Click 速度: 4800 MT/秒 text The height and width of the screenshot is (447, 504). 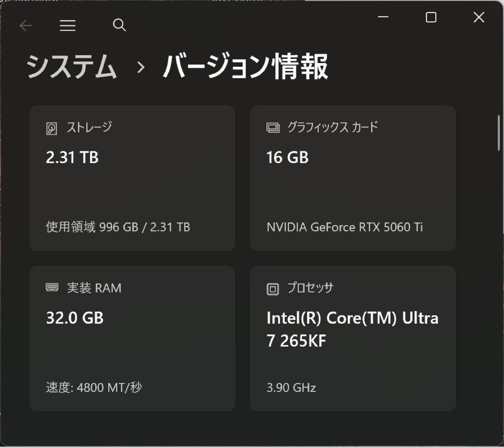tap(94, 388)
